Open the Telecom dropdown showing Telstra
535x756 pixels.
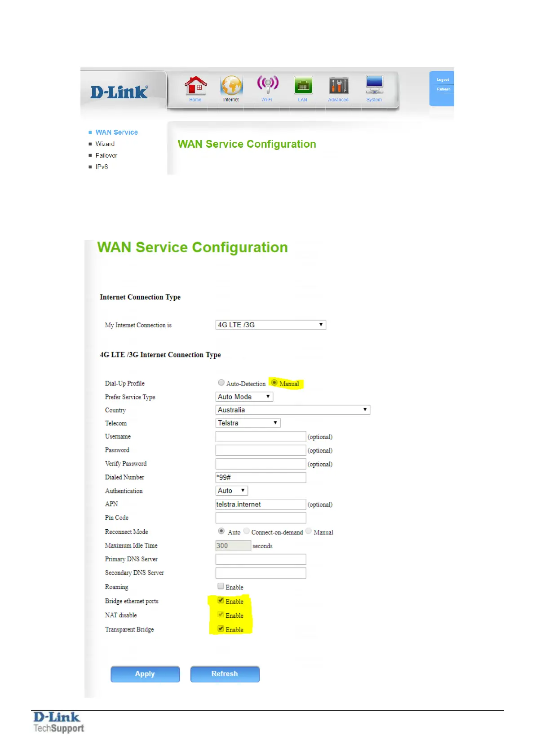(248, 423)
